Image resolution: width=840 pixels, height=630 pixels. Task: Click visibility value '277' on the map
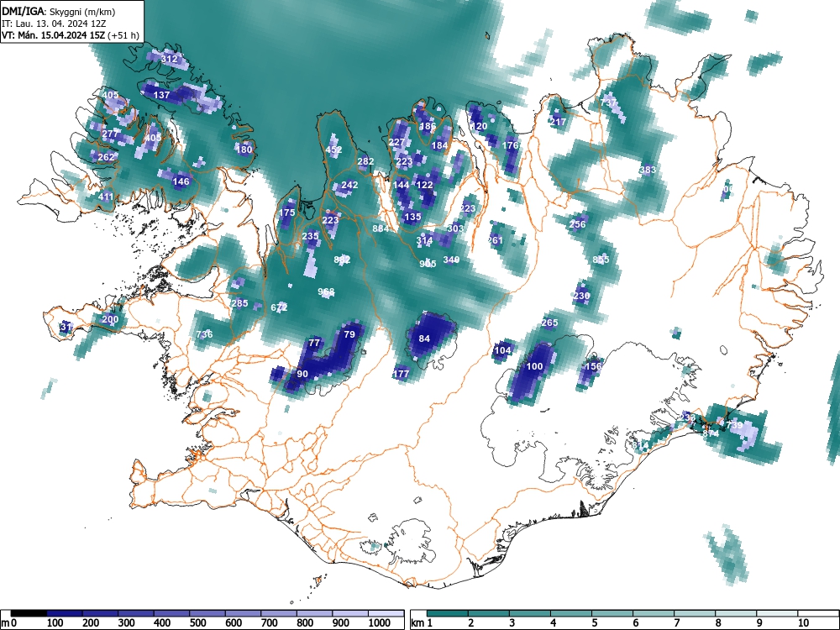(110, 134)
